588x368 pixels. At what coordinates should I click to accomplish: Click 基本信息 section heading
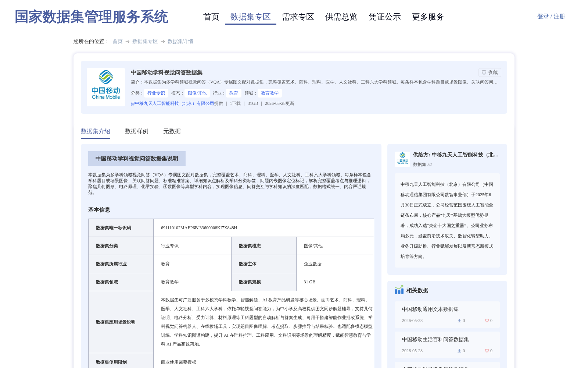(x=99, y=210)
